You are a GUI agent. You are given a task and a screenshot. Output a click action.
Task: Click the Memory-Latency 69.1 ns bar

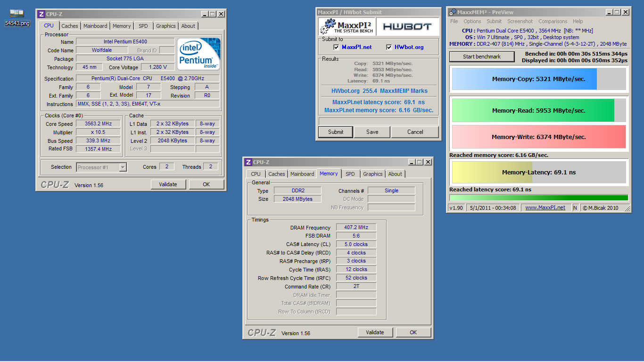pyautogui.click(x=539, y=173)
